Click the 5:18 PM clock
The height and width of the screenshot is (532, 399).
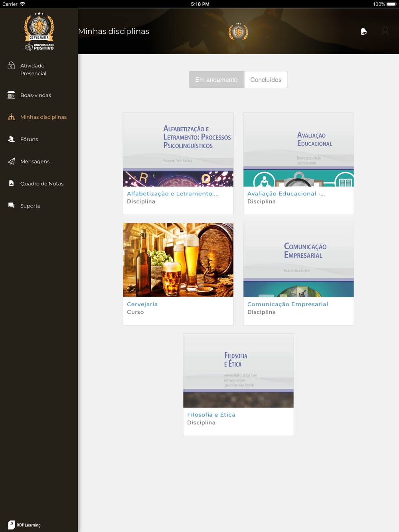[200, 4]
